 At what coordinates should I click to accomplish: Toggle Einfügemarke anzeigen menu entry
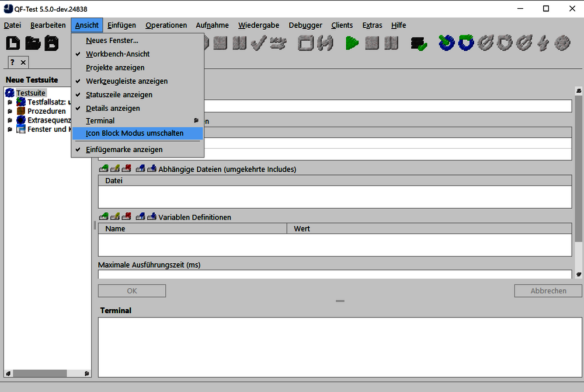124,149
